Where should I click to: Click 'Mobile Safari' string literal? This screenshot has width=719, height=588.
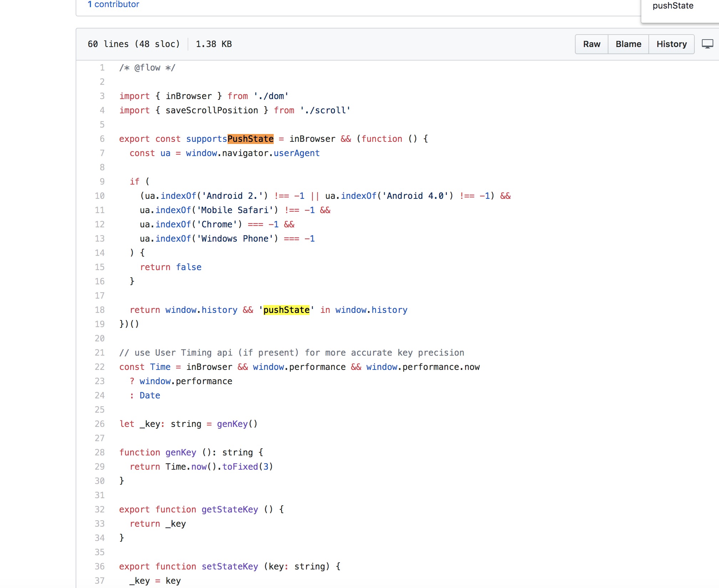[235, 210]
